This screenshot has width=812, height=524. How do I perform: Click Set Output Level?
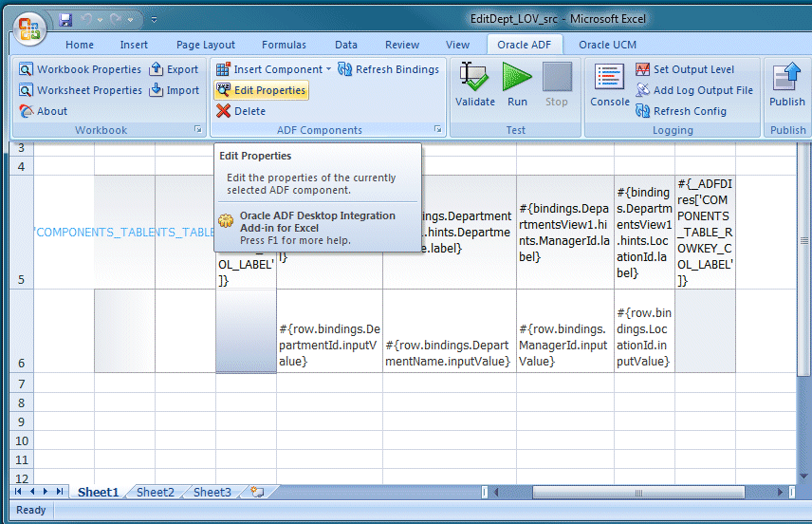(x=685, y=69)
